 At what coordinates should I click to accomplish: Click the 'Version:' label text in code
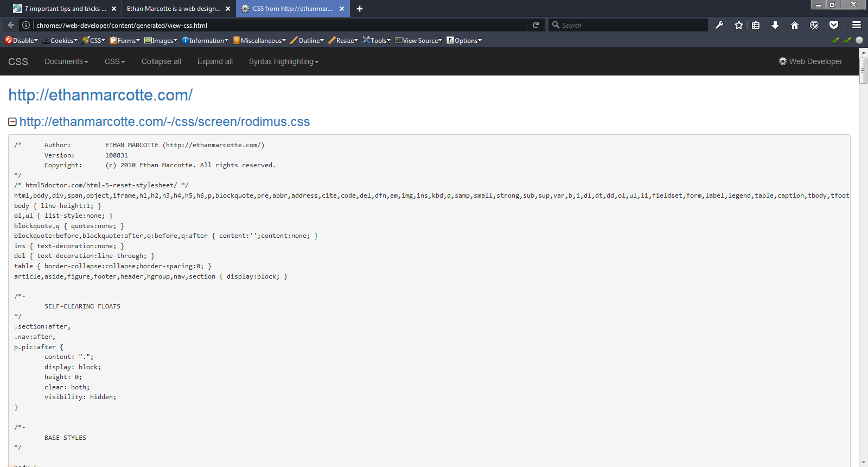point(60,155)
